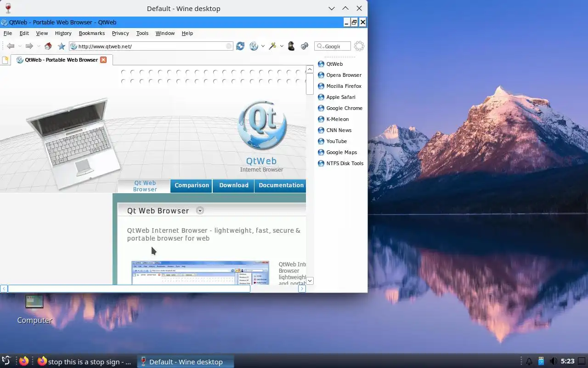The image size is (588, 368).
Task: Click the vertical scrollbar down arrow
Action: pos(310,281)
